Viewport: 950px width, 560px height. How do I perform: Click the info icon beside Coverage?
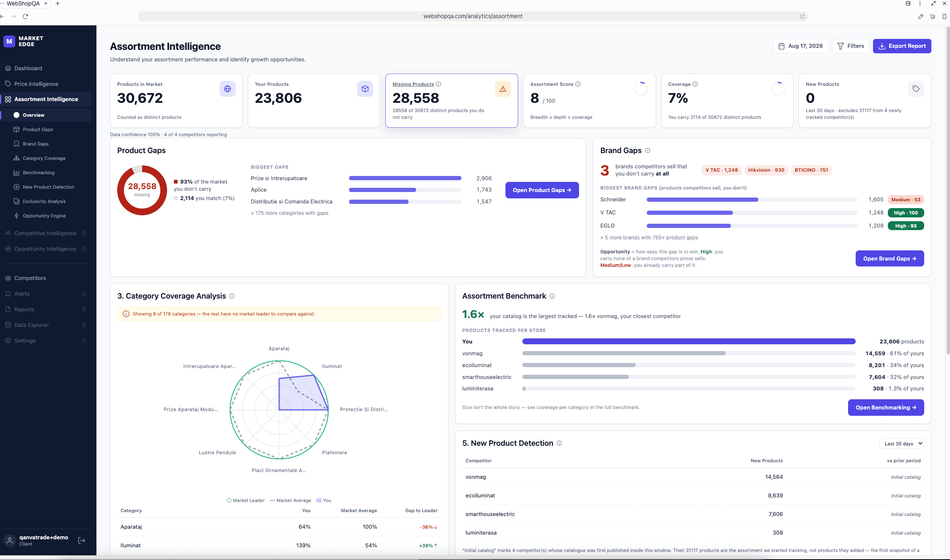coord(695,84)
